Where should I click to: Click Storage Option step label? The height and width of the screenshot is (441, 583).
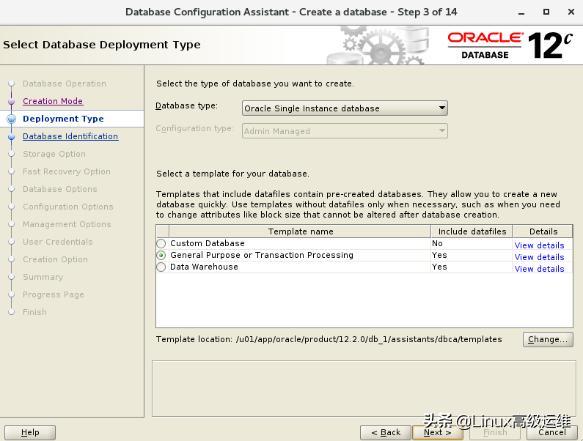coord(54,154)
